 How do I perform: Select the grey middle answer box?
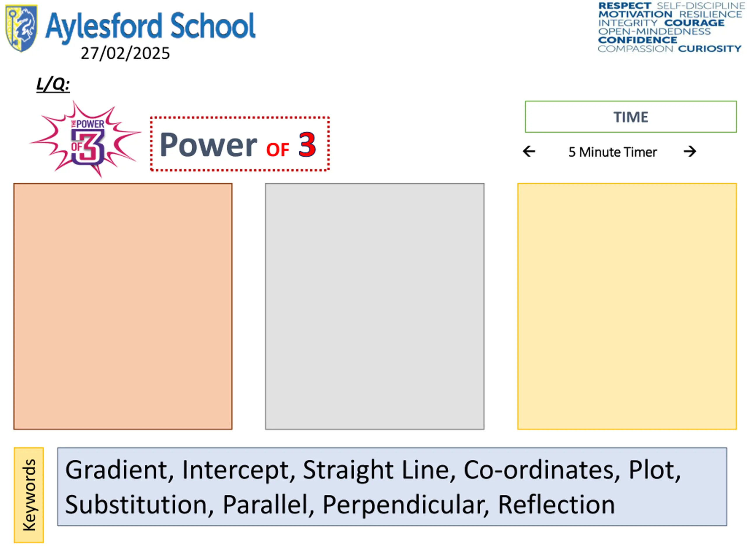click(374, 307)
